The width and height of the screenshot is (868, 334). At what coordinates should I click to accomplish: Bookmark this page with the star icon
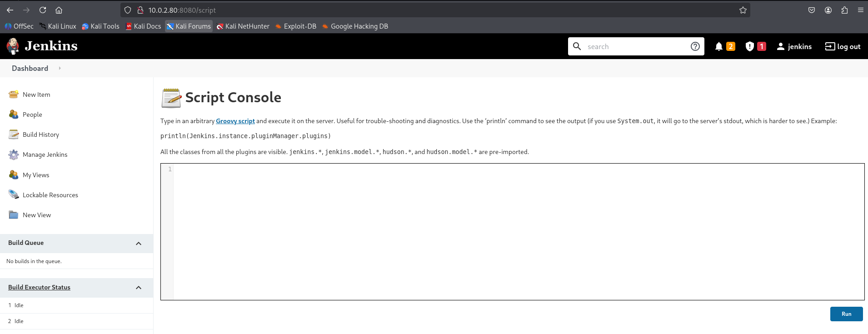[x=743, y=10]
